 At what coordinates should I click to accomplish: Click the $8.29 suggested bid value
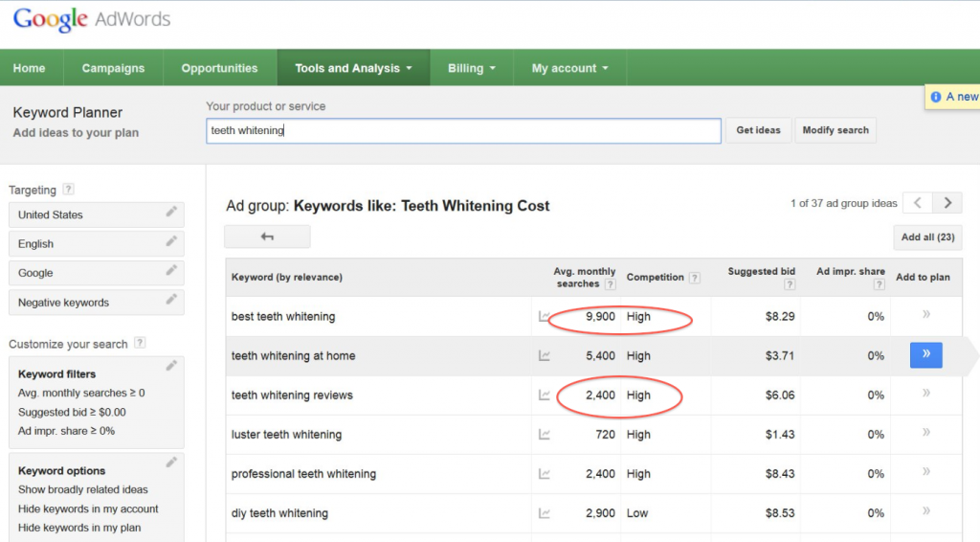(780, 316)
